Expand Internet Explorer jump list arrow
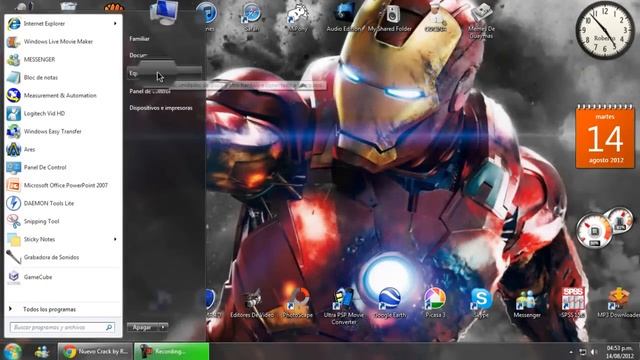Screen dimensions: 640x360 [x=115, y=24]
